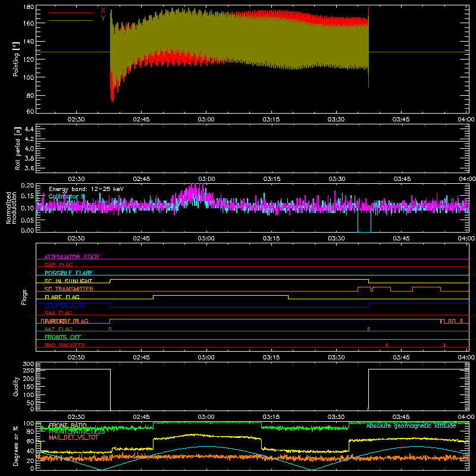This screenshot has height=476, width=476.
Task: Click the "Roll period [s]" axis title
Action: click(x=18, y=148)
